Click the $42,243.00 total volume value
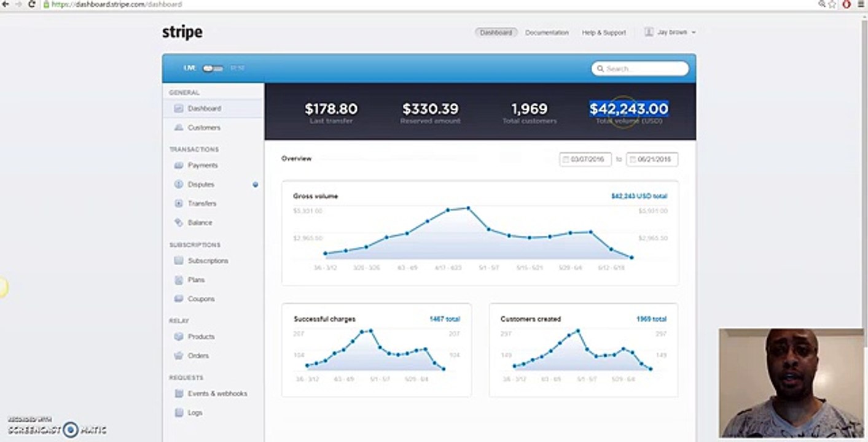 pyautogui.click(x=628, y=109)
